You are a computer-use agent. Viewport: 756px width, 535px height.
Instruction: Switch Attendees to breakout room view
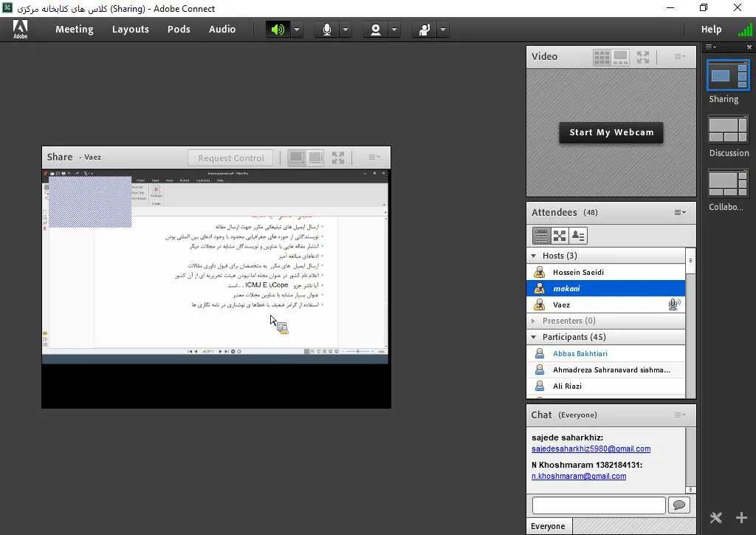pos(560,236)
